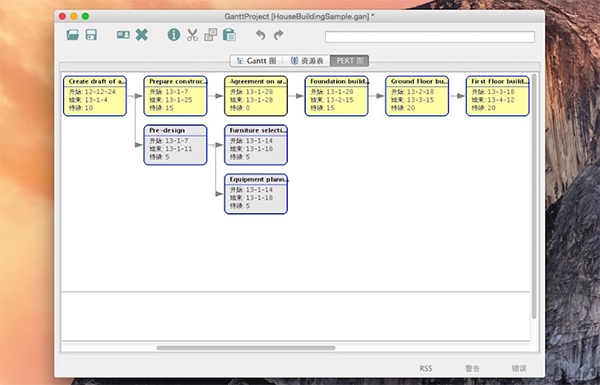Select the Equipment planning task node
The image size is (600, 385).
[256, 194]
